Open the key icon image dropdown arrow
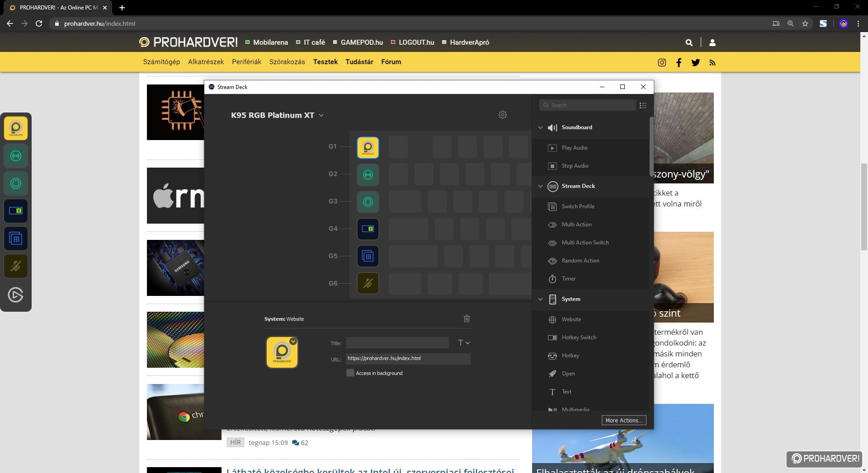Viewport: 868px width, 473px height. tap(293, 342)
